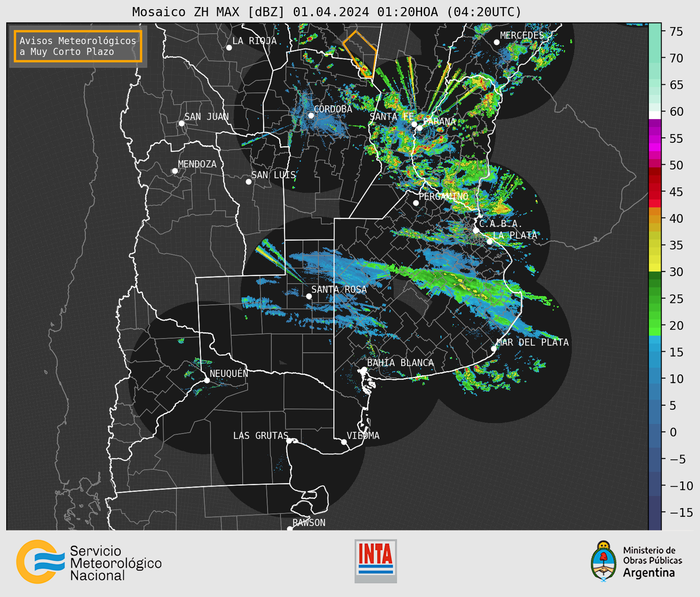This screenshot has height=597, width=700.
Task: Click the LA PLATA city marker dot
Action: click(490, 242)
